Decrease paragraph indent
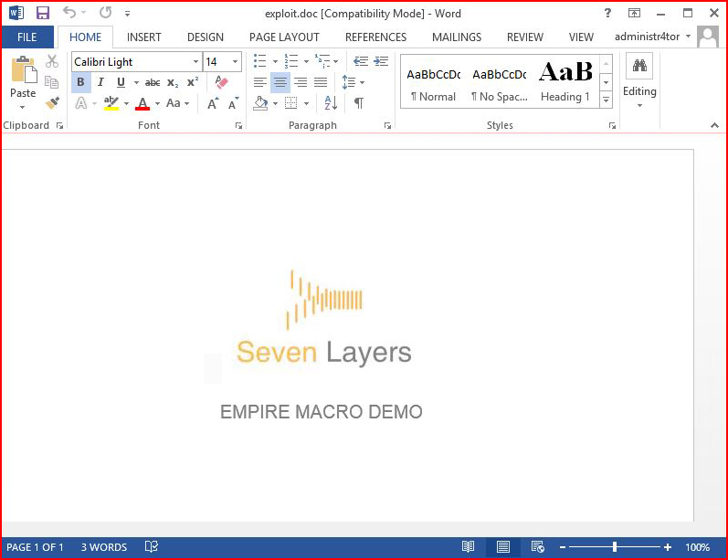This screenshot has height=560, width=728. tap(361, 61)
